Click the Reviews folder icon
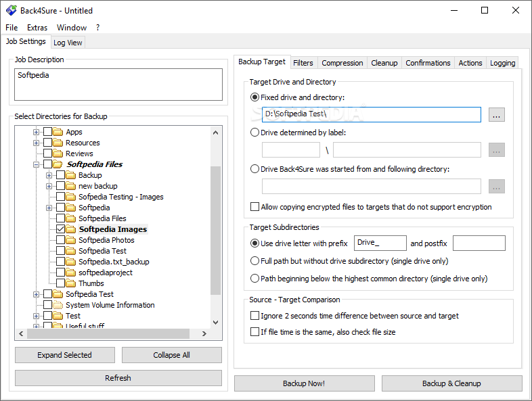 [58, 154]
